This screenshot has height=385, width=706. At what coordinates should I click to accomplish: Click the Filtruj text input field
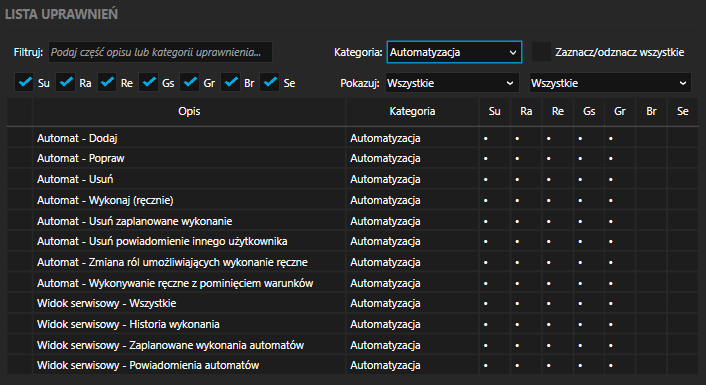point(160,52)
